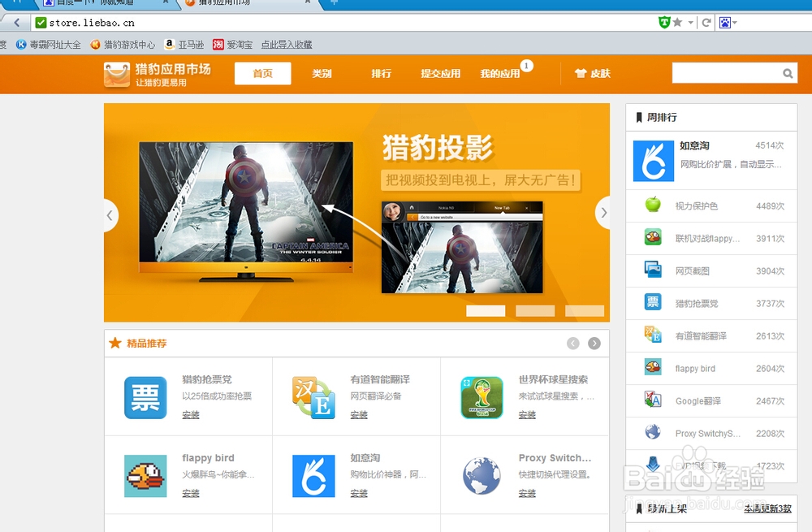
Task: Click flappy bird icon in recommendations
Action: [x=145, y=476]
